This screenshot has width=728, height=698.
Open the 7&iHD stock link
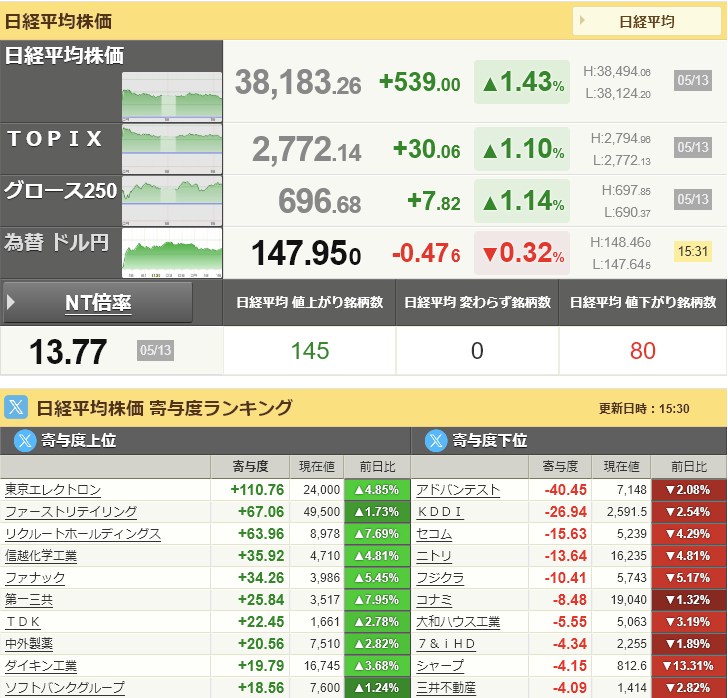pos(446,644)
